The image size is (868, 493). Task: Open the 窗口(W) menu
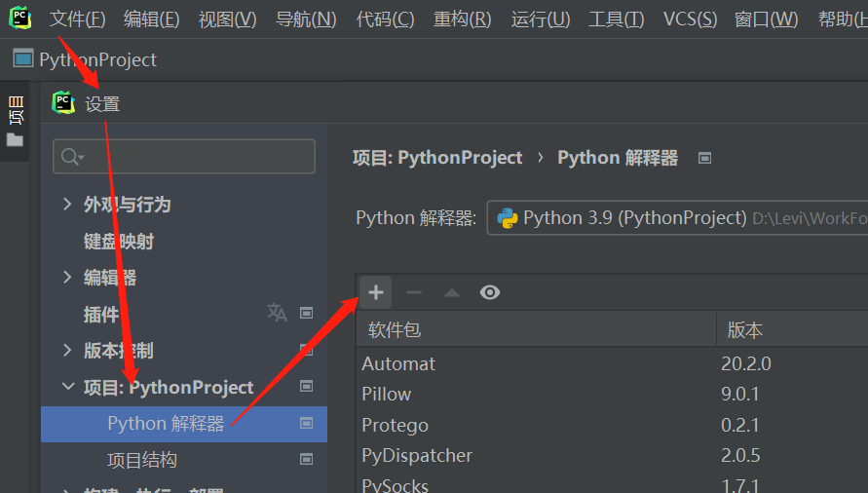coord(766,19)
